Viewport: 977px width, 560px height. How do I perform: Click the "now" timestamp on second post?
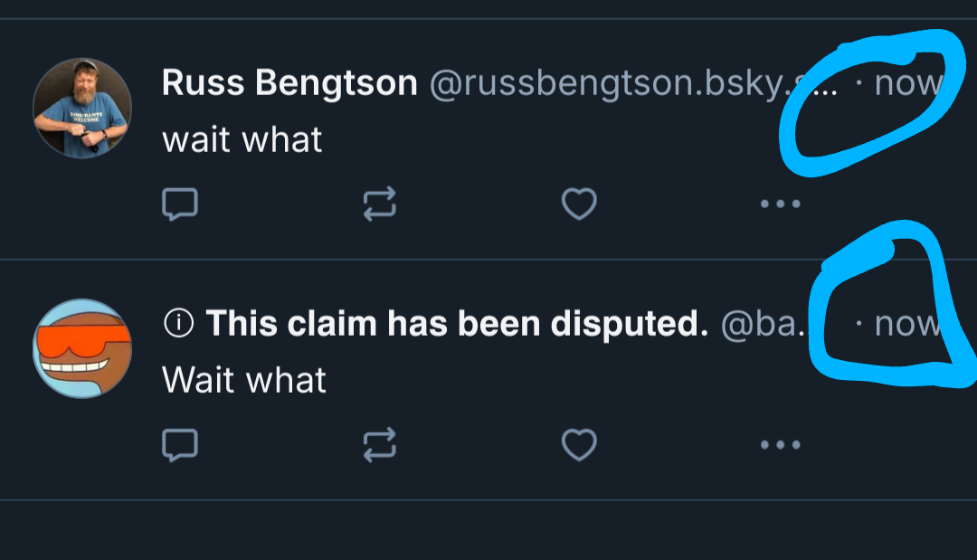pos(907,323)
